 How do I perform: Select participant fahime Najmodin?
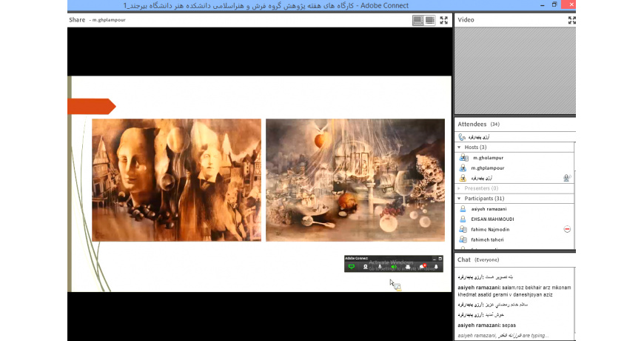click(490, 230)
